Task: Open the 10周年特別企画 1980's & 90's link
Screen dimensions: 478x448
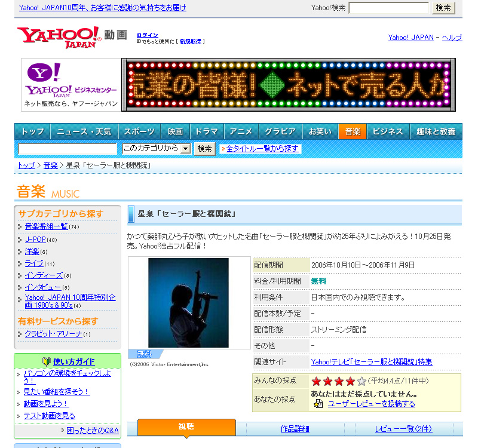Action: 70,301
